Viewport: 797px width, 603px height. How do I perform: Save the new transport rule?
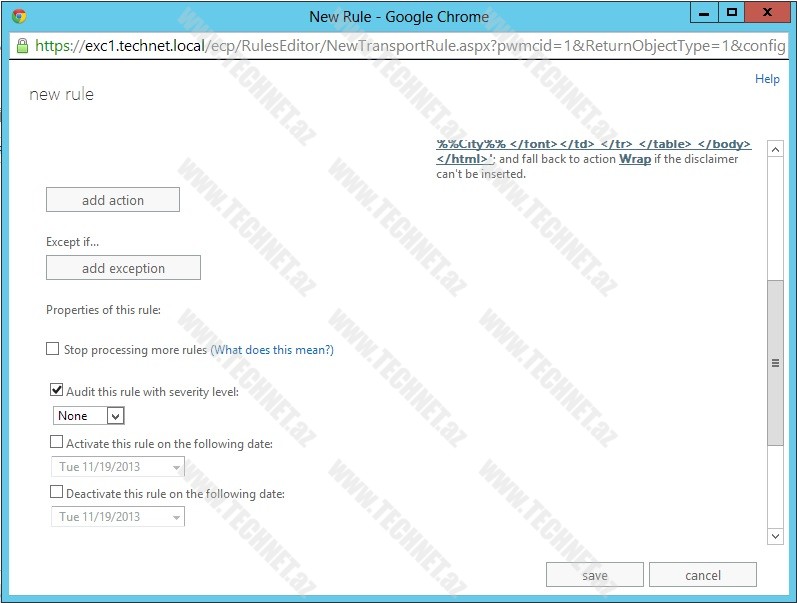(594, 575)
